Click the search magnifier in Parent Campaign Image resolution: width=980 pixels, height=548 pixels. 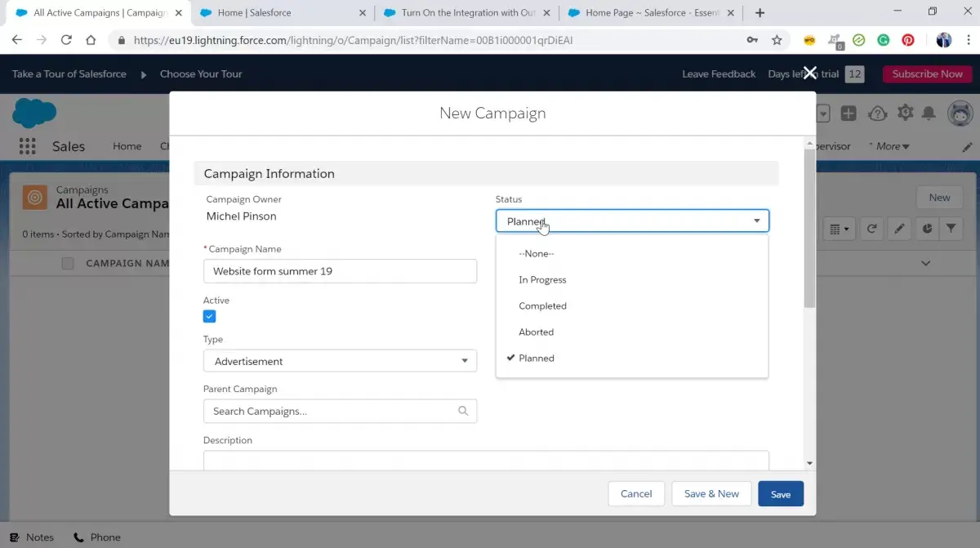tap(464, 411)
